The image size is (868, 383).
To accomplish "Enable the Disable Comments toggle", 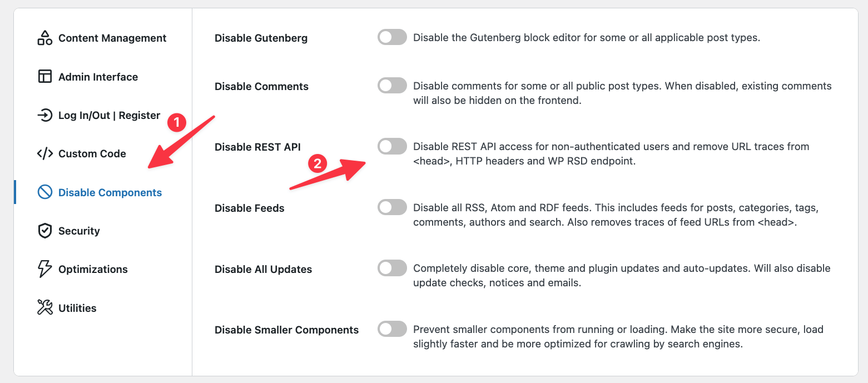I will click(392, 86).
